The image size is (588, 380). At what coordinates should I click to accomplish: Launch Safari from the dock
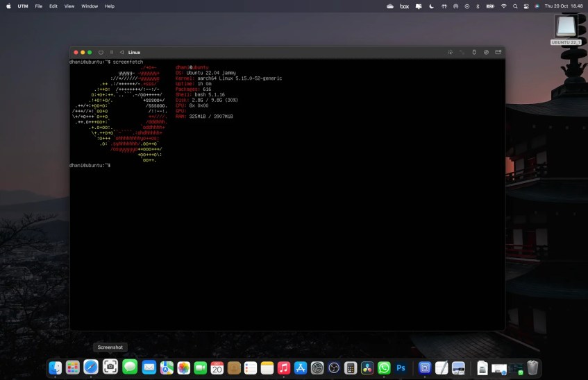(91, 368)
